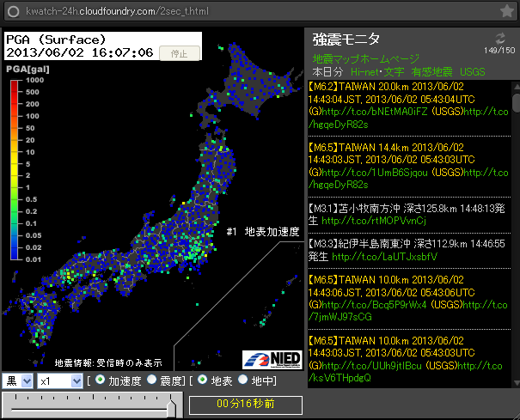This screenshot has height=420, width=520.
Task: Click the PGA color scale bar
Action: click(x=15, y=170)
